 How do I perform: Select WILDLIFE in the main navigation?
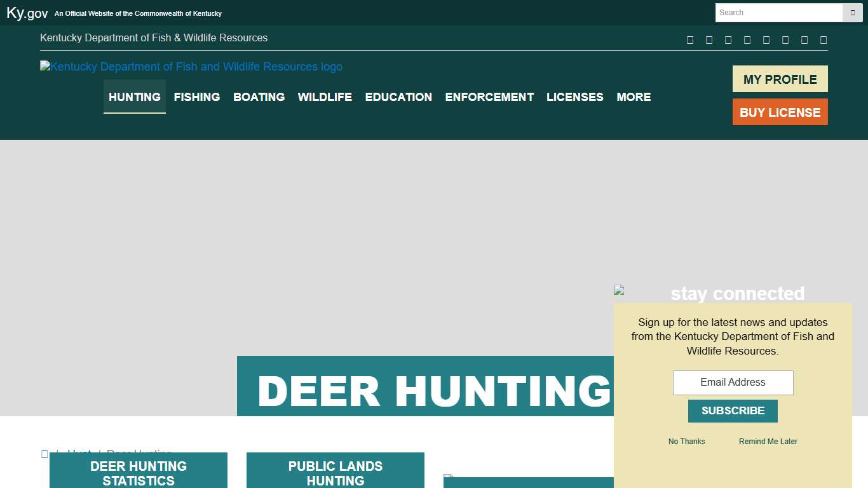tap(325, 97)
